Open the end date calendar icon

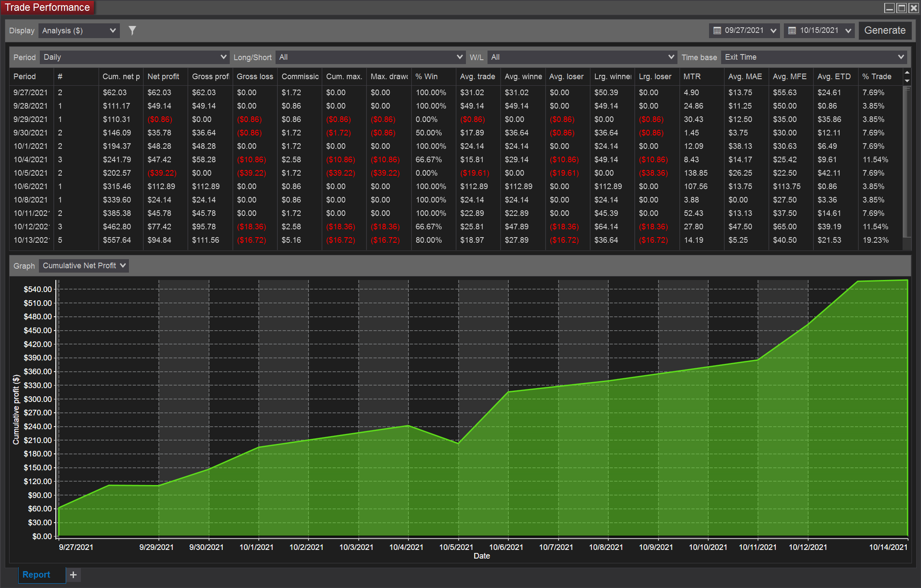click(792, 31)
